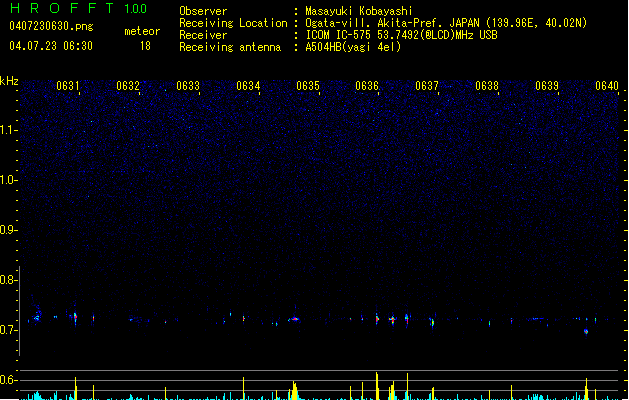
Task: Click the 0632 time marker
Action: (128, 86)
